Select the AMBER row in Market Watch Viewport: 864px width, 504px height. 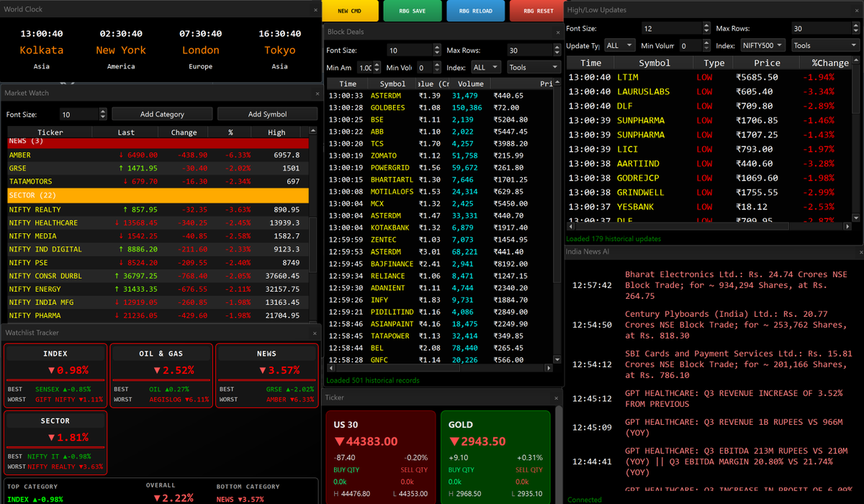158,155
